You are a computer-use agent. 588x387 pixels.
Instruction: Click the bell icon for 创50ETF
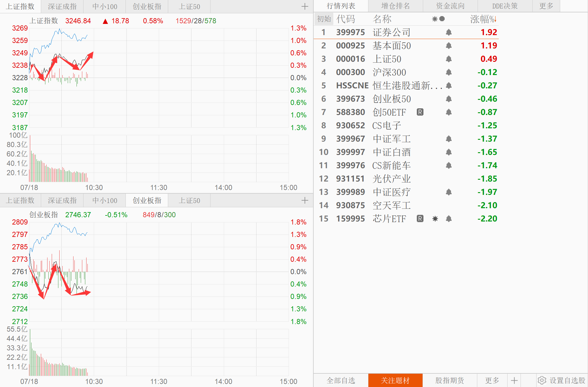coord(449,112)
